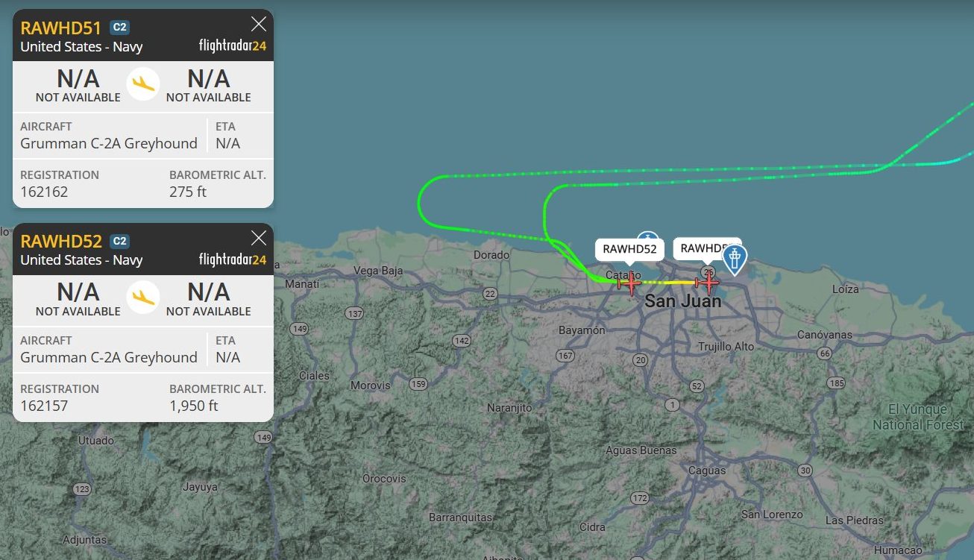Click registration 162162 in first card
Screen dimensions: 974x560
pos(44,192)
